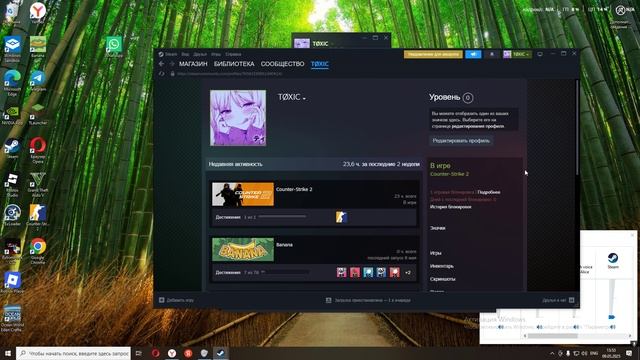Go back with Steam's back arrow
640x360 pixels.
pyautogui.click(x=161, y=64)
